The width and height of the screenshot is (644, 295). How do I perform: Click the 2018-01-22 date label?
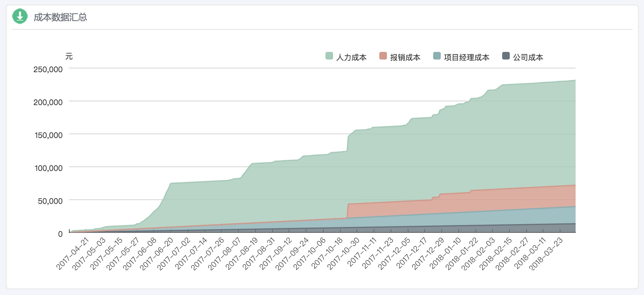[x=462, y=254]
